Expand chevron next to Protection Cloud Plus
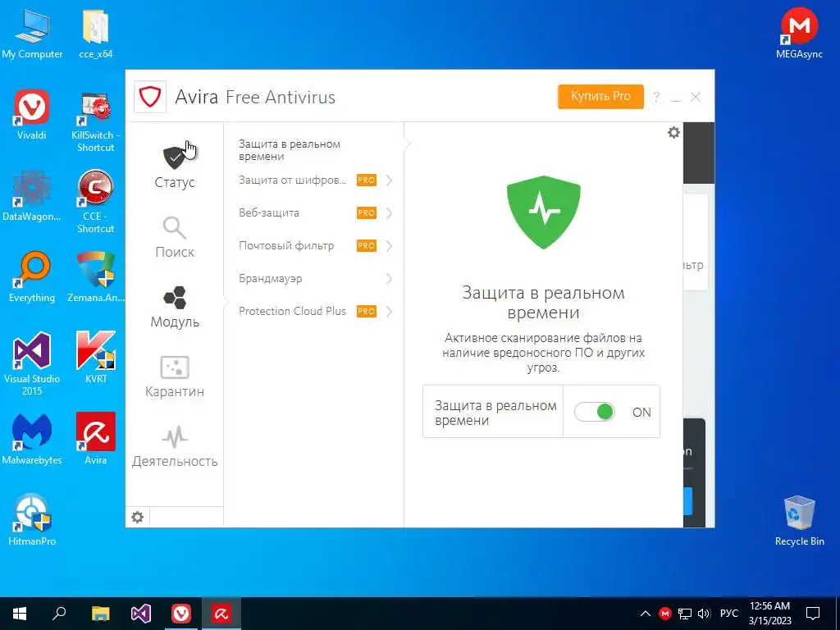This screenshot has width=840, height=630. [x=390, y=311]
